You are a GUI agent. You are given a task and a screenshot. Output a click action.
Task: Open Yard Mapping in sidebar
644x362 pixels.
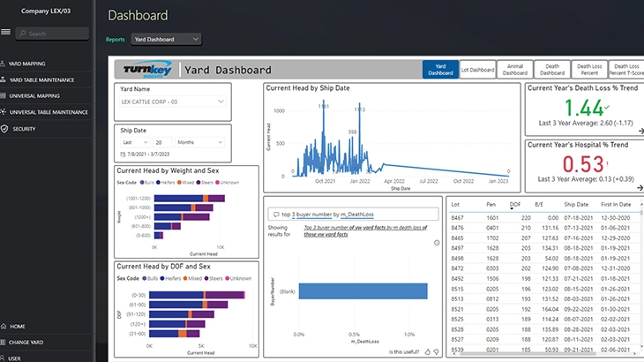(x=26, y=64)
